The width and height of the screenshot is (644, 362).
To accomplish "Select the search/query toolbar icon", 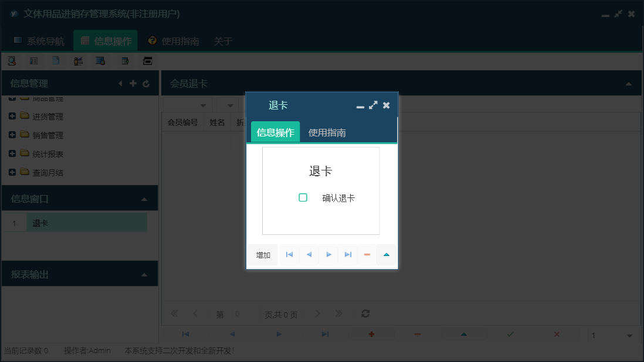I will (11, 60).
